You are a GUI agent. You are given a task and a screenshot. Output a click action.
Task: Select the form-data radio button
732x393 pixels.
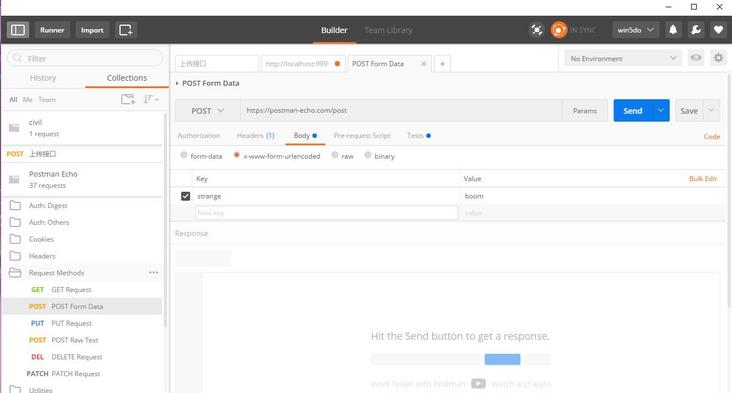point(183,155)
